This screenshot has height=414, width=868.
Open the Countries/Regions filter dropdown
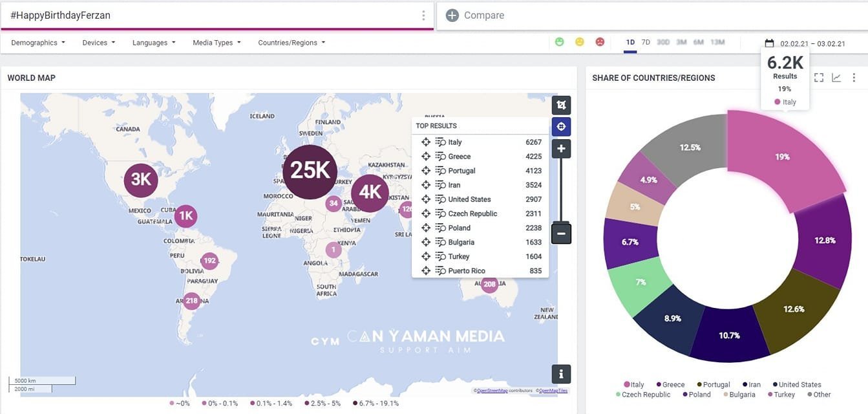pyautogui.click(x=291, y=43)
